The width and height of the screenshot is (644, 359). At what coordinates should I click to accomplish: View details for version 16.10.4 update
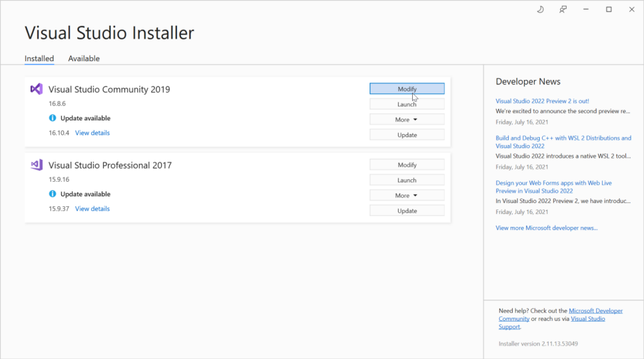coord(92,133)
